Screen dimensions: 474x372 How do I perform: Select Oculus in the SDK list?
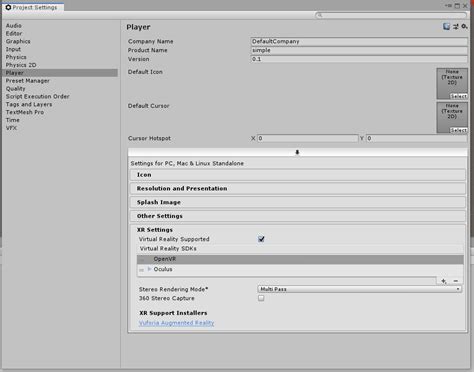[x=300, y=269]
